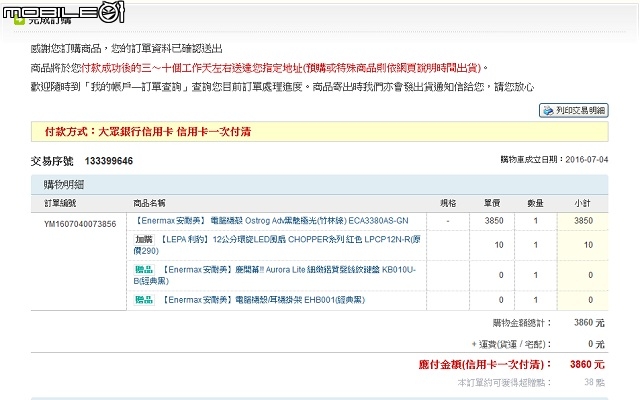Open the Enermax EHB001 headphone hanger link
The image size is (640, 400).
264,300
